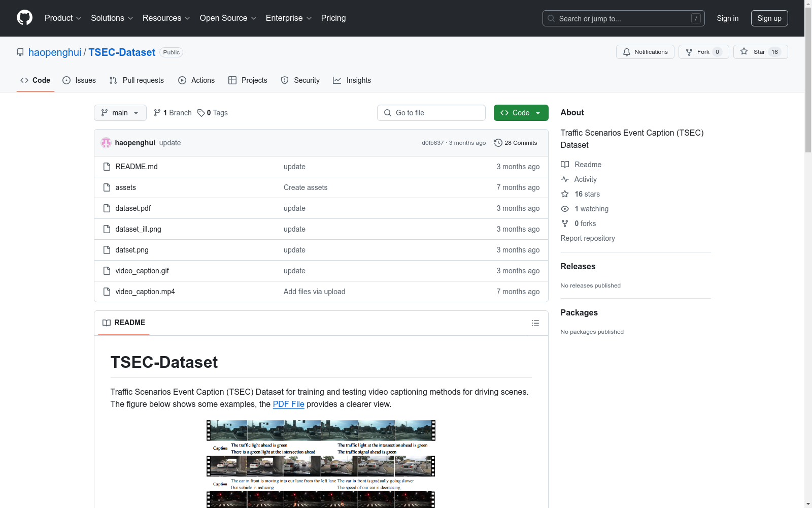Click the file icon next to video_caption.gif
The height and width of the screenshot is (508, 812).
pos(107,271)
